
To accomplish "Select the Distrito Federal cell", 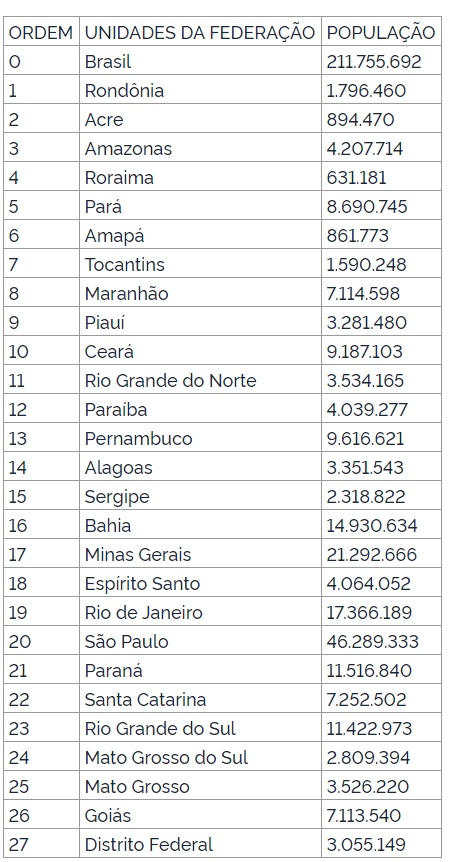I will pyautogui.click(x=200, y=844).
